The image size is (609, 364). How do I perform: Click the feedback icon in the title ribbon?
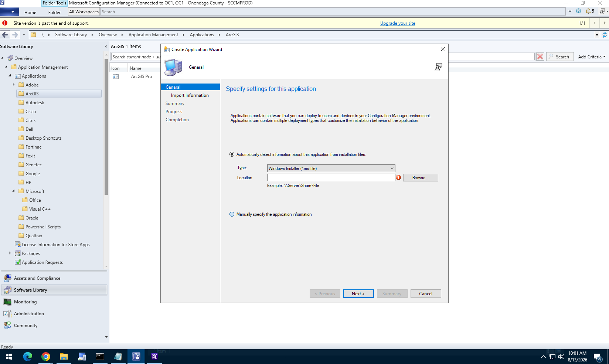pyautogui.click(x=602, y=11)
